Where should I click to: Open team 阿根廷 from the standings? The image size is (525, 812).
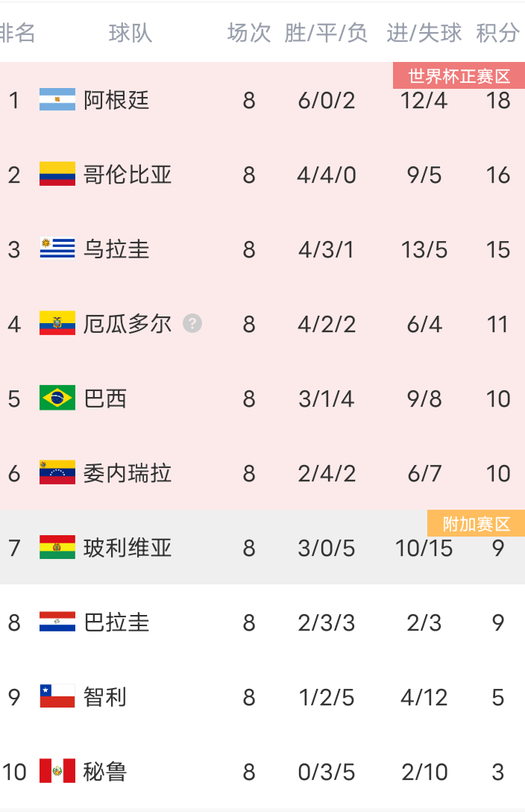click(x=116, y=100)
